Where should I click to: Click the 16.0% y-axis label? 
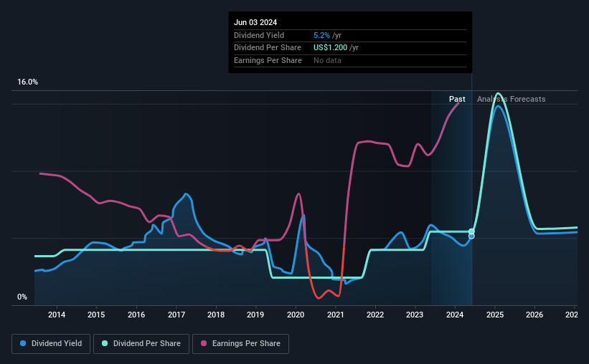click(x=27, y=82)
